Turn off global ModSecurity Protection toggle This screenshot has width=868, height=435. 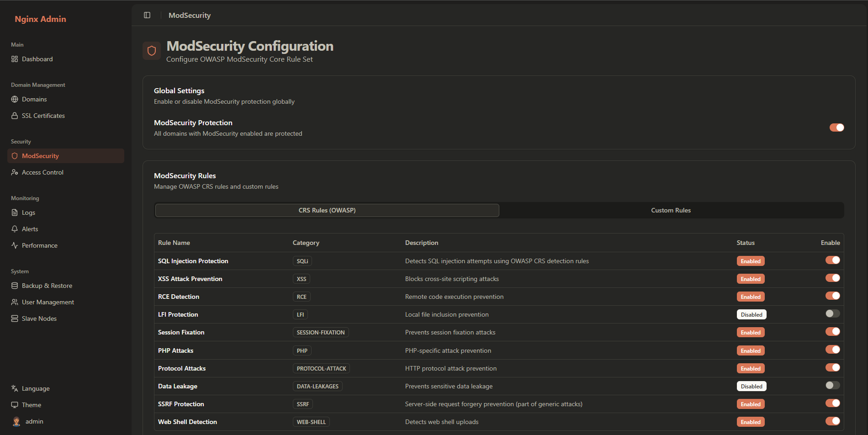[836, 127]
